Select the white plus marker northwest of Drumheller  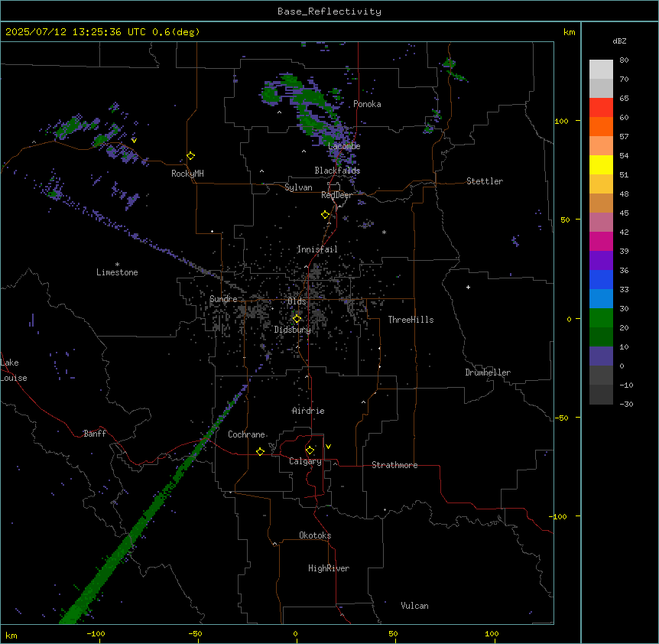[468, 287]
